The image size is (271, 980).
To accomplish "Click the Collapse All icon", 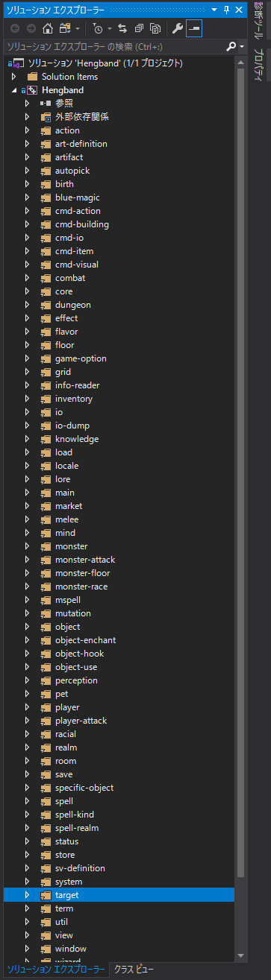I will coord(140,28).
